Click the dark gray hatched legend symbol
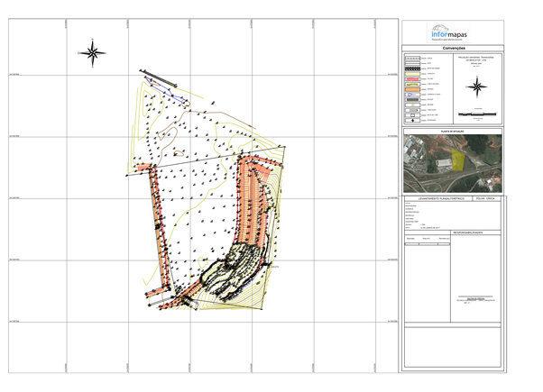543x392 pixels. tap(412, 100)
